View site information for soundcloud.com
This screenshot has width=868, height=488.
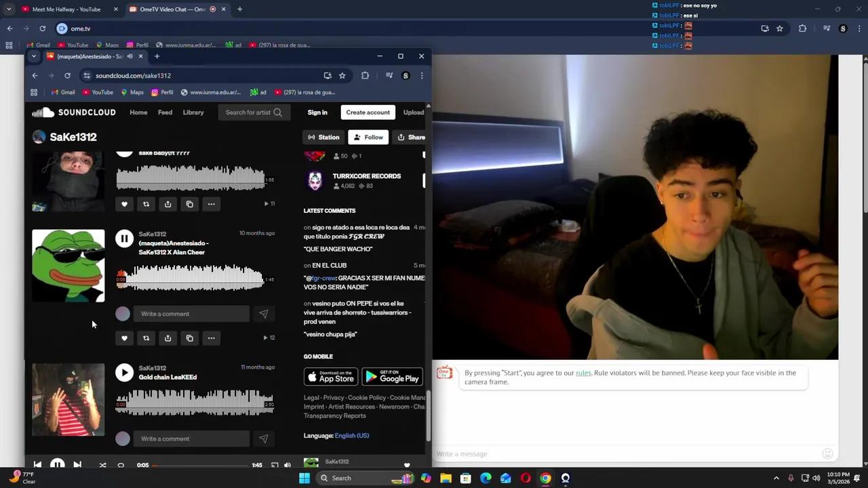[x=86, y=75]
